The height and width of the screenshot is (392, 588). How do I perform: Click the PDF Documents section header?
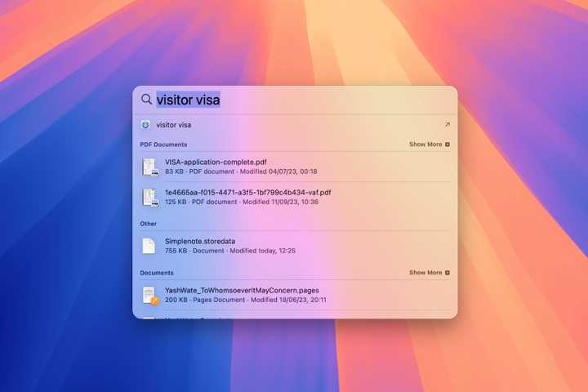163,145
